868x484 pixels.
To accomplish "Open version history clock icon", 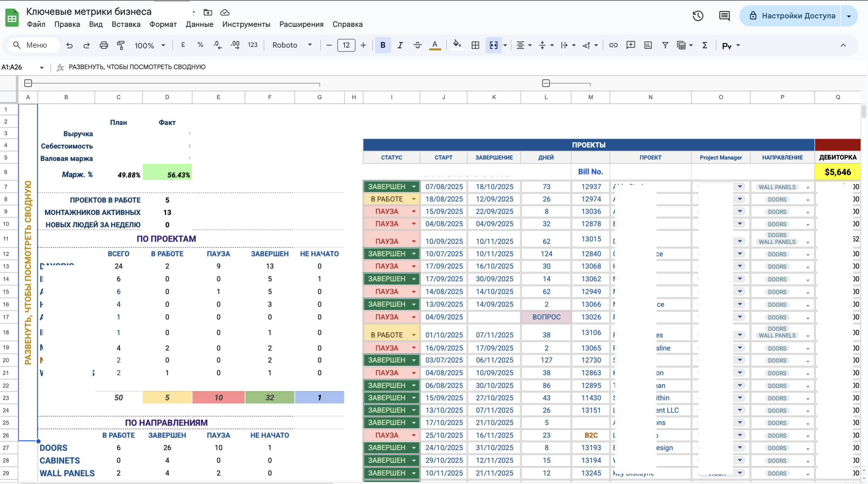I will coord(698,16).
